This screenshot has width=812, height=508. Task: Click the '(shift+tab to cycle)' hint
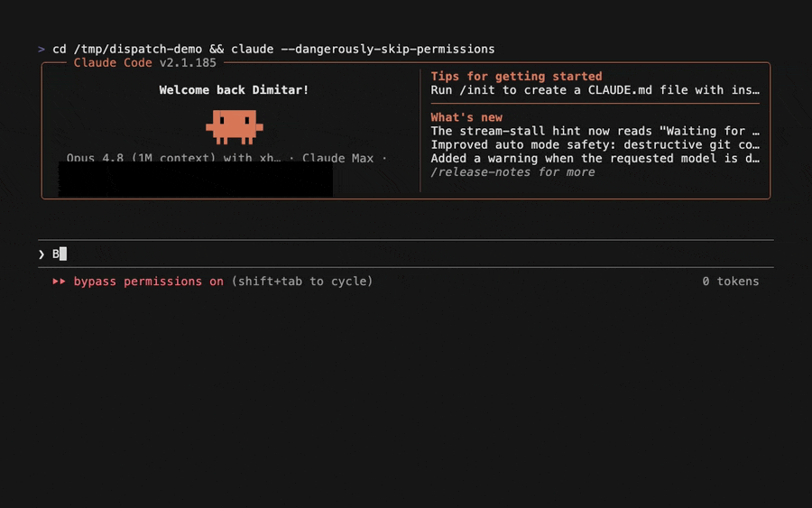[302, 282]
